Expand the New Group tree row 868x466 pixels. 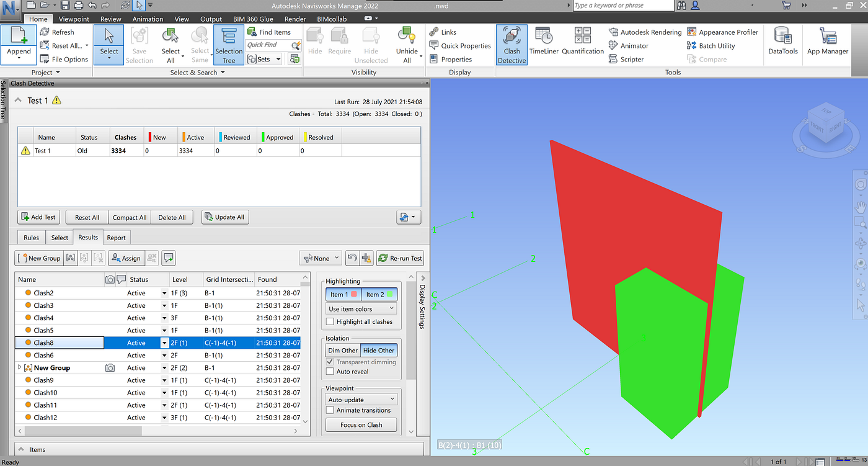click(x=20, y=368)
